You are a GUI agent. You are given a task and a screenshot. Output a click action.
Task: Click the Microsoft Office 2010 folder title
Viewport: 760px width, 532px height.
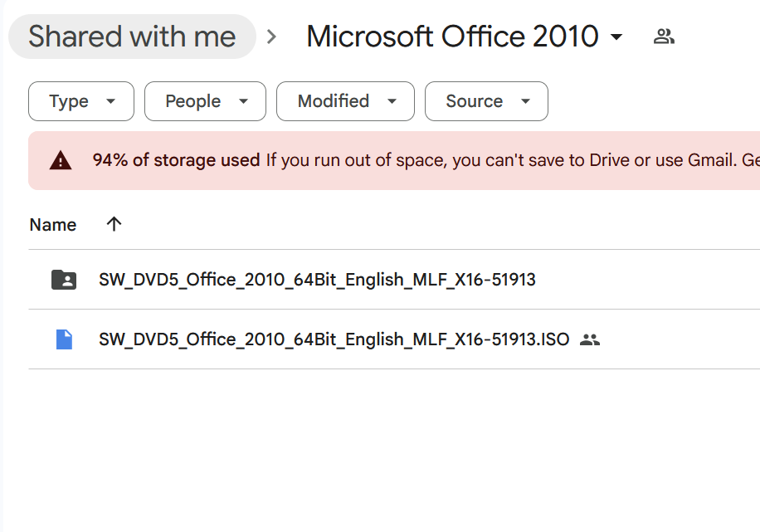(452, 37)
